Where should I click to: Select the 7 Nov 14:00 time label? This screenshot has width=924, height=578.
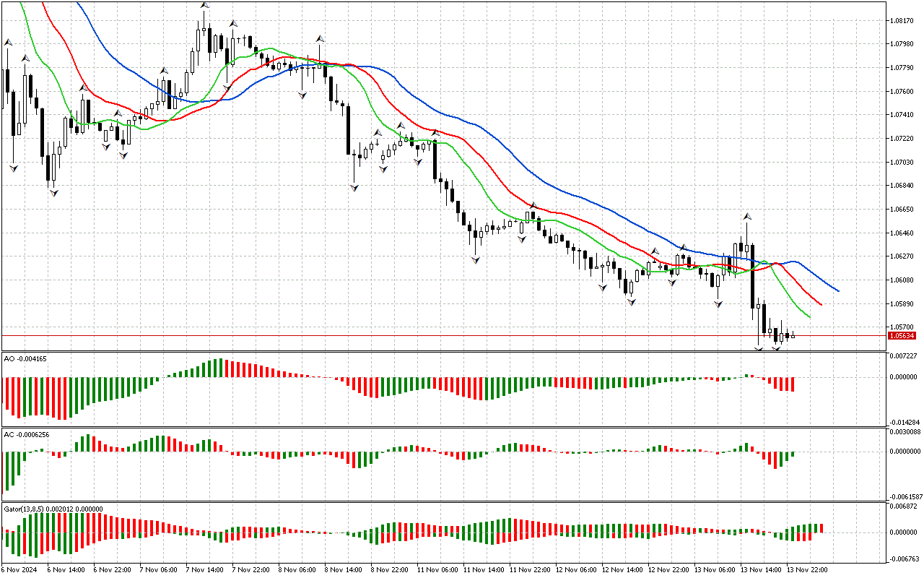click(x=205, y=569)
